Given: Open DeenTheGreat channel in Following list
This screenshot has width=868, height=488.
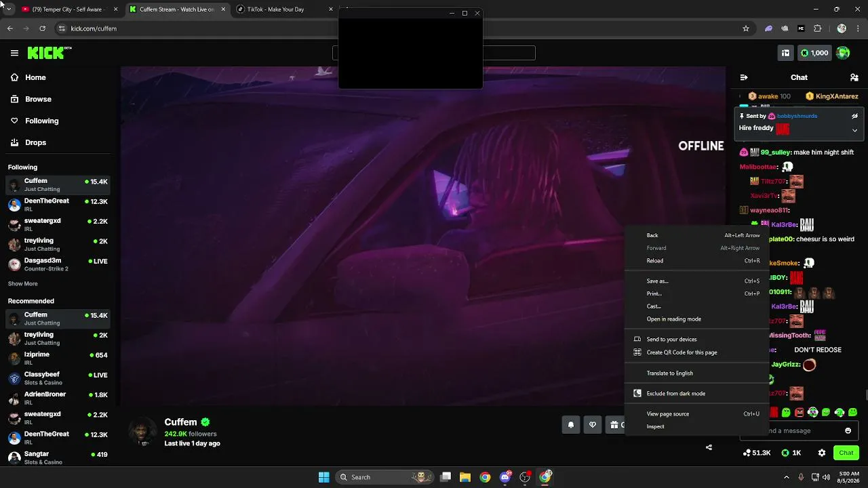Looking at the screenshot, I should (58, 205).
